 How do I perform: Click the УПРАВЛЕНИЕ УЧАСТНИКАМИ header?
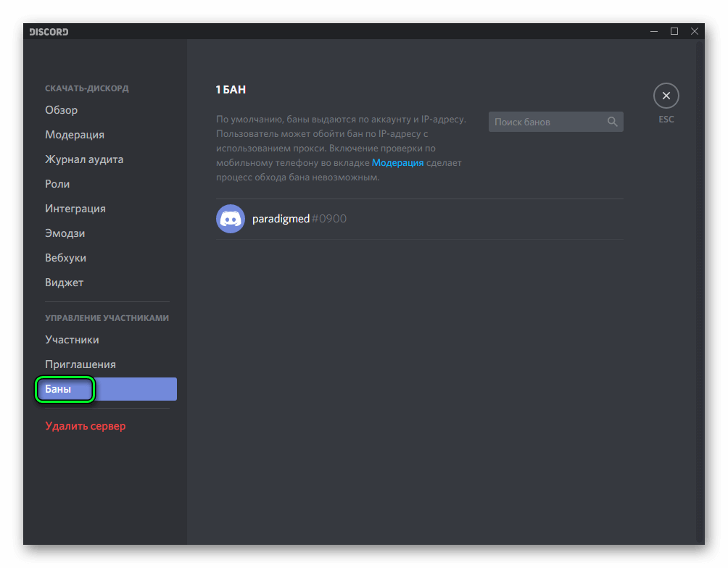[107, 318]
